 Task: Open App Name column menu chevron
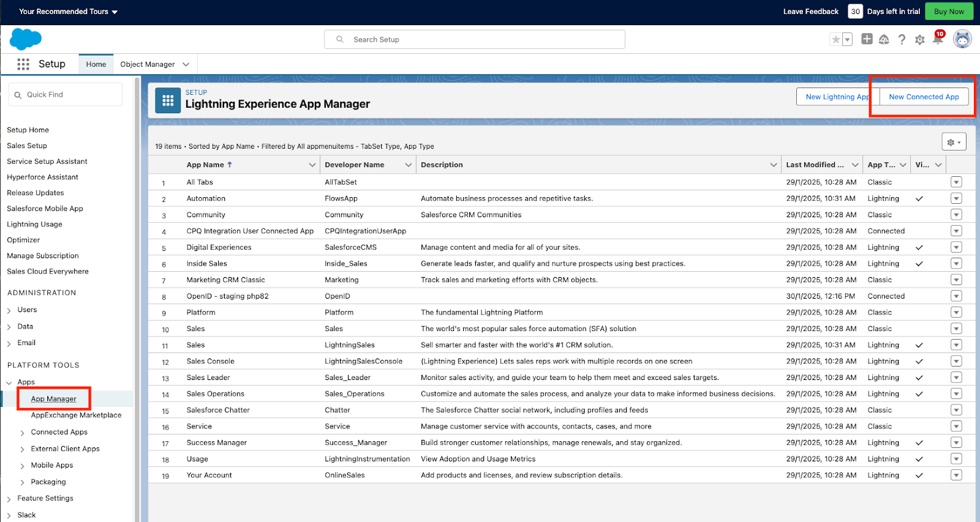312,165
